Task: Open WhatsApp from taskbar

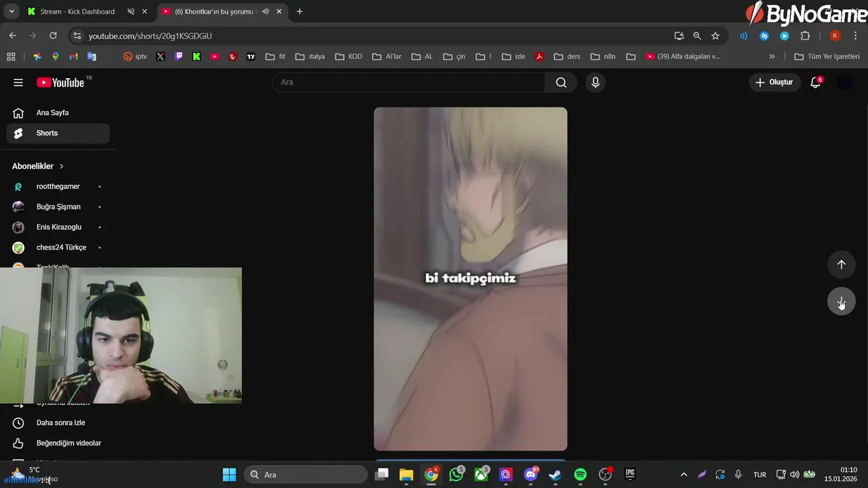Action: click(x=457, y=474)
